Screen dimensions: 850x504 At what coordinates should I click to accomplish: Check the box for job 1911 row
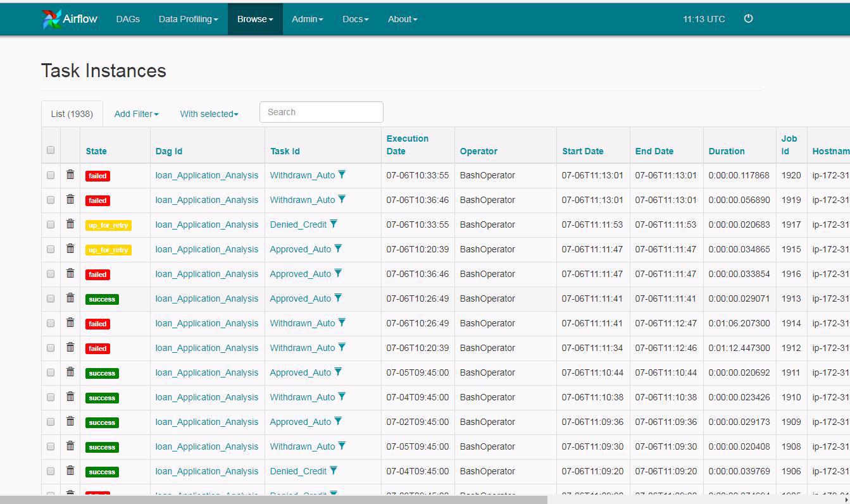51,372
